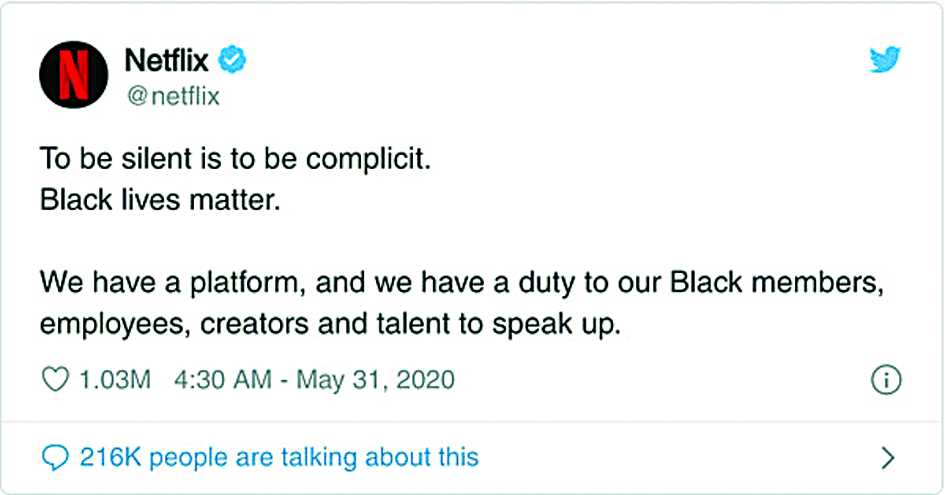Open Twitter via the bird logo
945x495 pixels.
point(885,59)
